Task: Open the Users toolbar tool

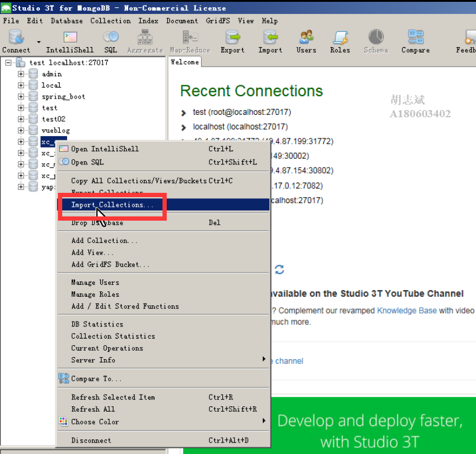Action: point(306,41)
